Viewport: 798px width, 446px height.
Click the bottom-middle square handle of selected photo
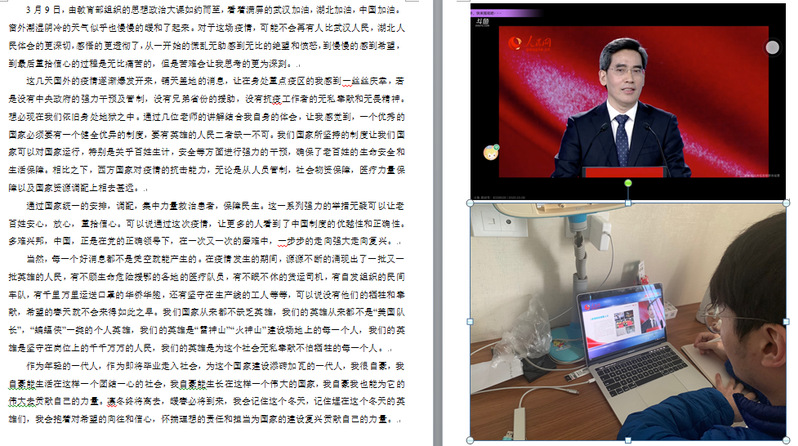click(628, 440)
